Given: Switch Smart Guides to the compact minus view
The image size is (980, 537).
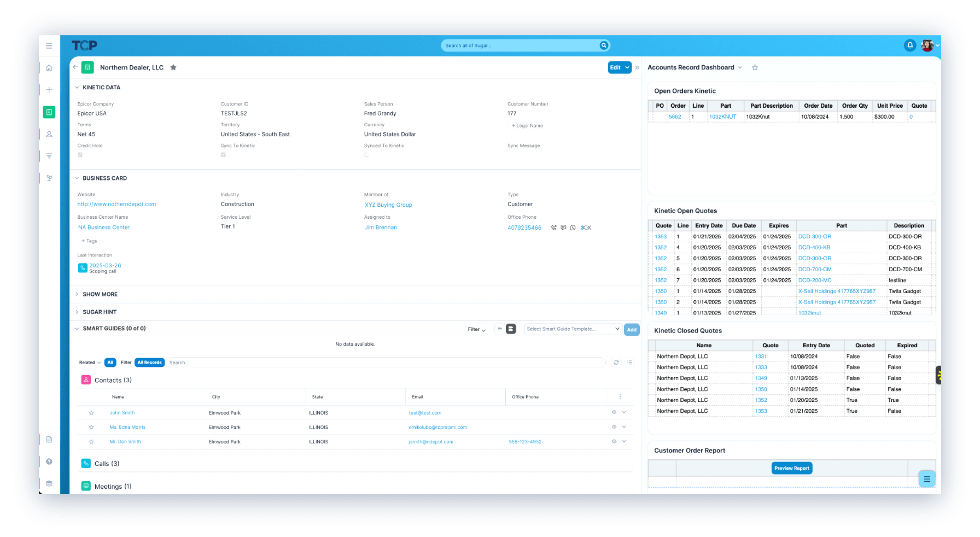Looking at the screenshot, I should pos(499,329).
